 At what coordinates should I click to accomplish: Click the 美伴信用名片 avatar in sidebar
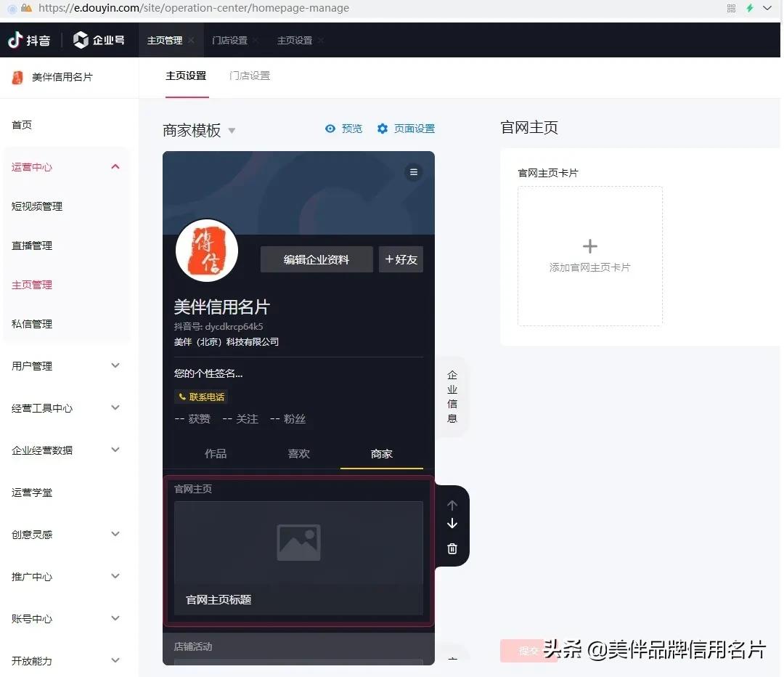tap(17, 77)
